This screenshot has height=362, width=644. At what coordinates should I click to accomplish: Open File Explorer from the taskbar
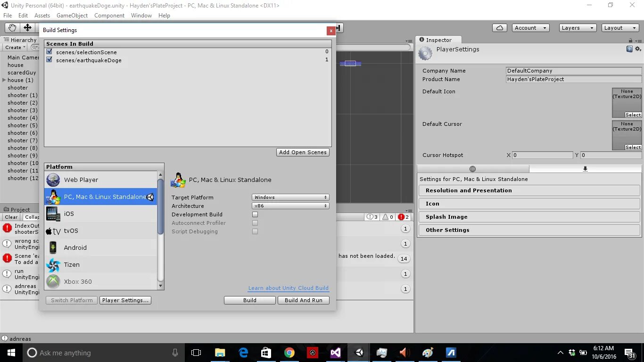[220, 353]
